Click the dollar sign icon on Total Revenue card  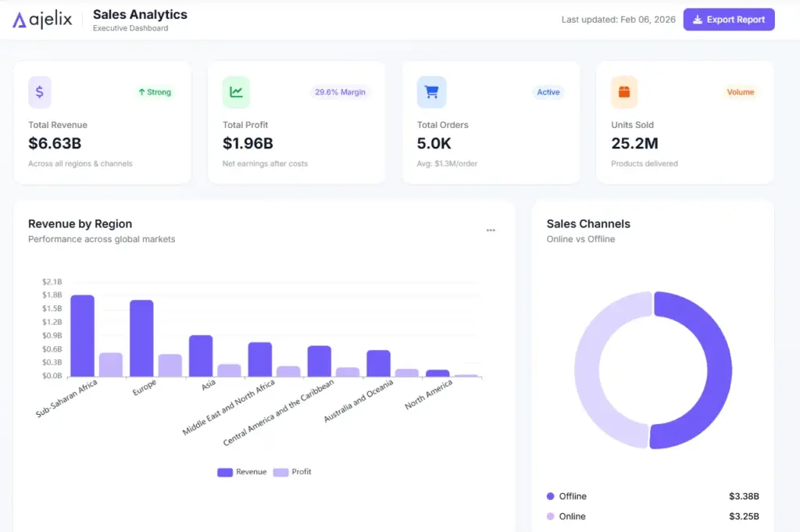(40, 92)
